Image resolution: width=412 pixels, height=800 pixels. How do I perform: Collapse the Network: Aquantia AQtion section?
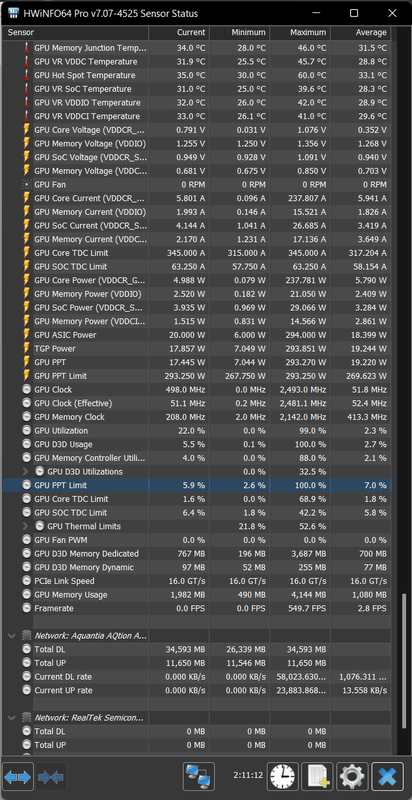[x=11, y=636]
